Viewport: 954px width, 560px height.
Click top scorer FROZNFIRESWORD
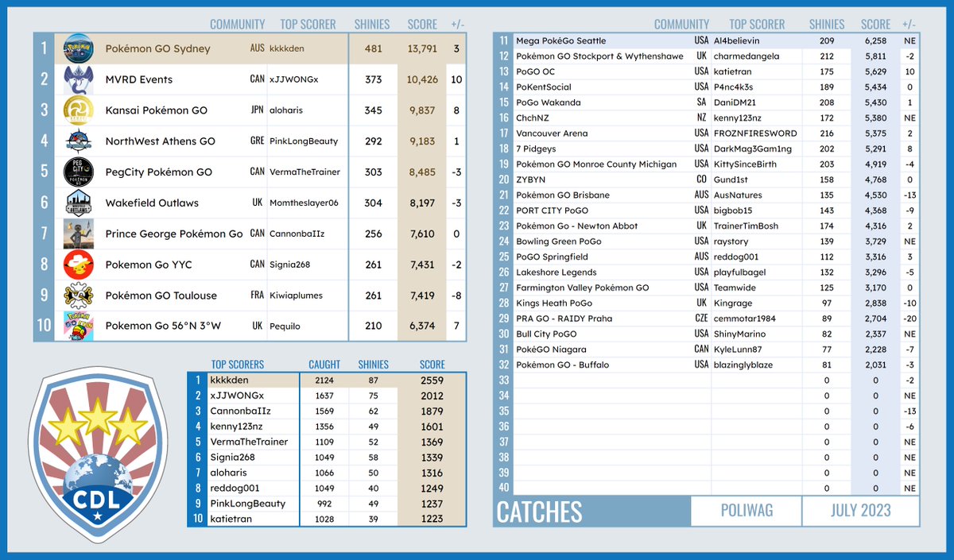[x=754, y=133]
